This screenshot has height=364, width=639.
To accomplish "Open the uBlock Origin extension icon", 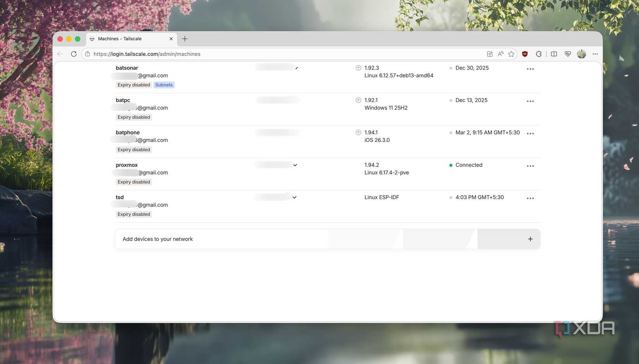I will tap(525, 54).
